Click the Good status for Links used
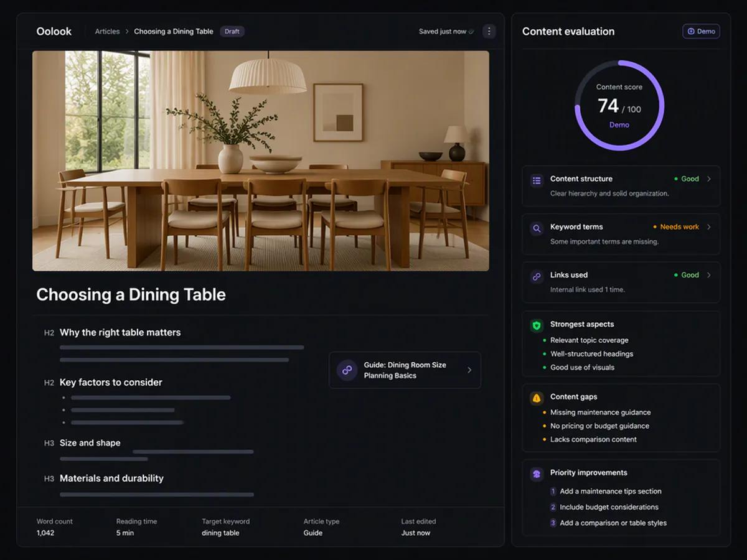 (687, 275)
